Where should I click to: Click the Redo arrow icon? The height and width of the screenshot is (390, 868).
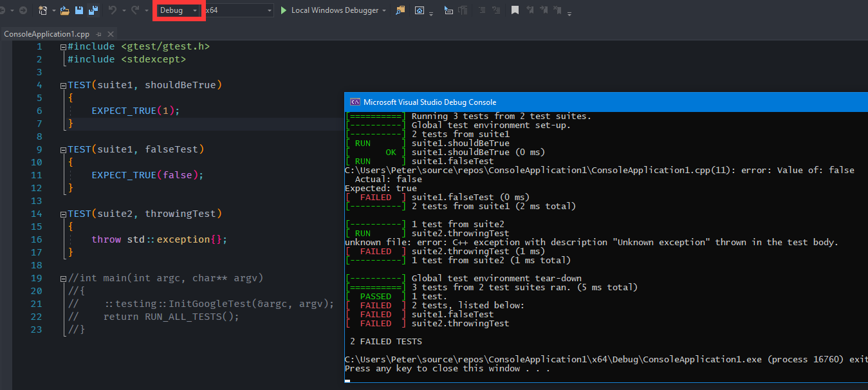(x=135, y=10)
